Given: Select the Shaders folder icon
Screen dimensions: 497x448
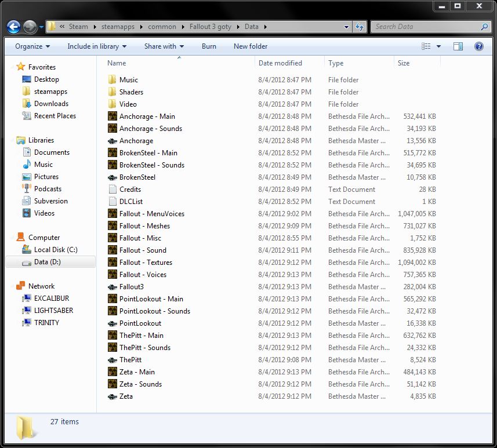Looking at the screenshot, I should (112, 92).
